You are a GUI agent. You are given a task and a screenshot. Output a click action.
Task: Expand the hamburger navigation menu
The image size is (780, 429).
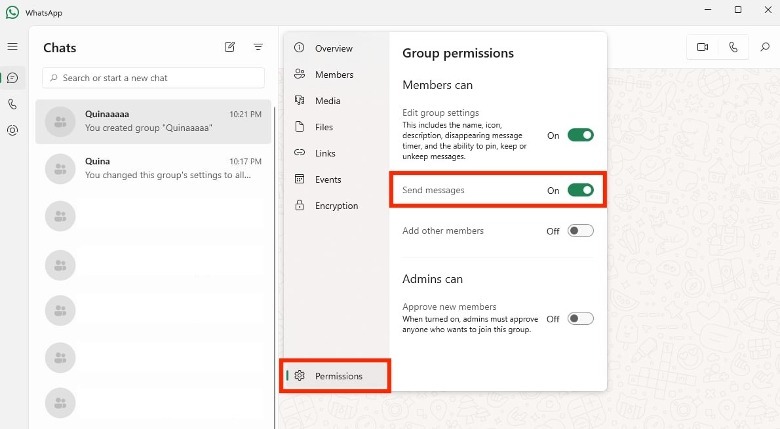coord(12,47)
